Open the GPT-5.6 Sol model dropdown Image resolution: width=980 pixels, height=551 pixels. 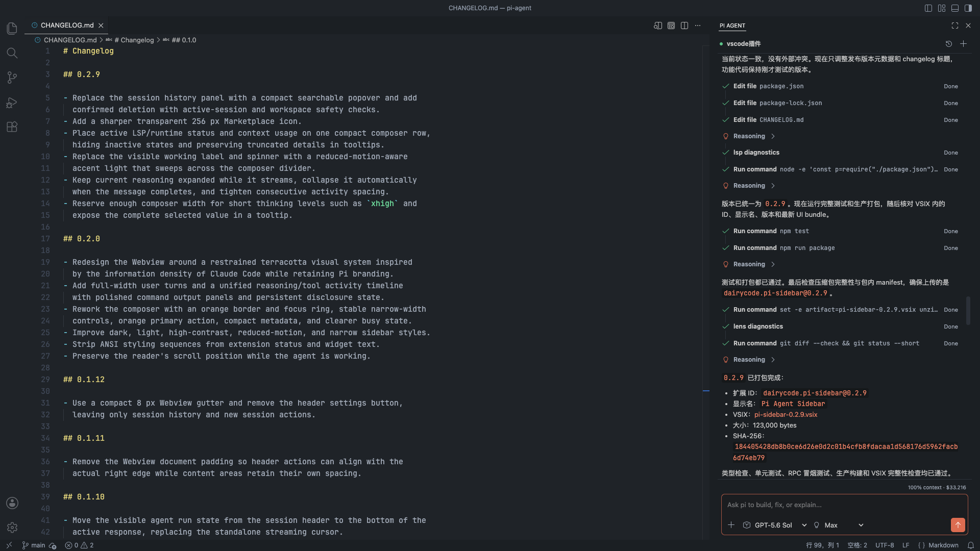775,525
